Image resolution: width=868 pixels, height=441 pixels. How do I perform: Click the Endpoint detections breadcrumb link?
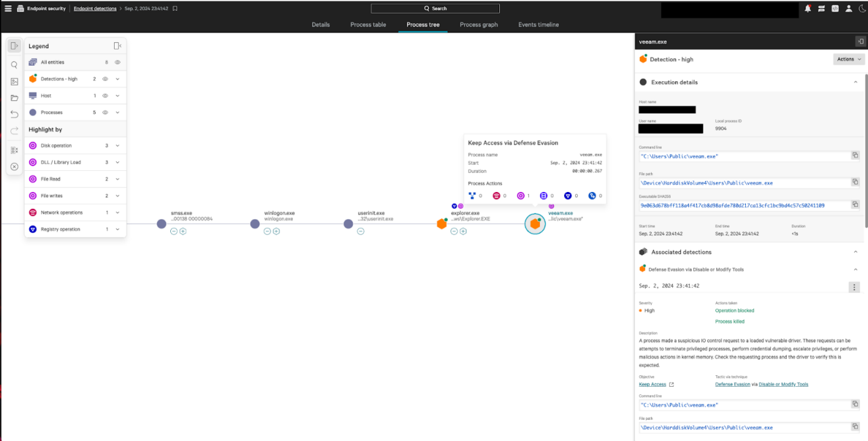tap(94, 9)
